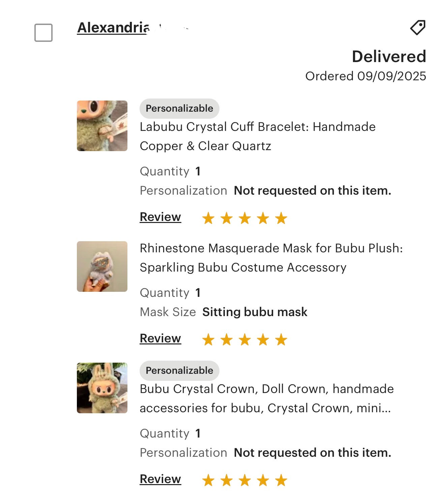Click the fourth star on the crown review

263,479
